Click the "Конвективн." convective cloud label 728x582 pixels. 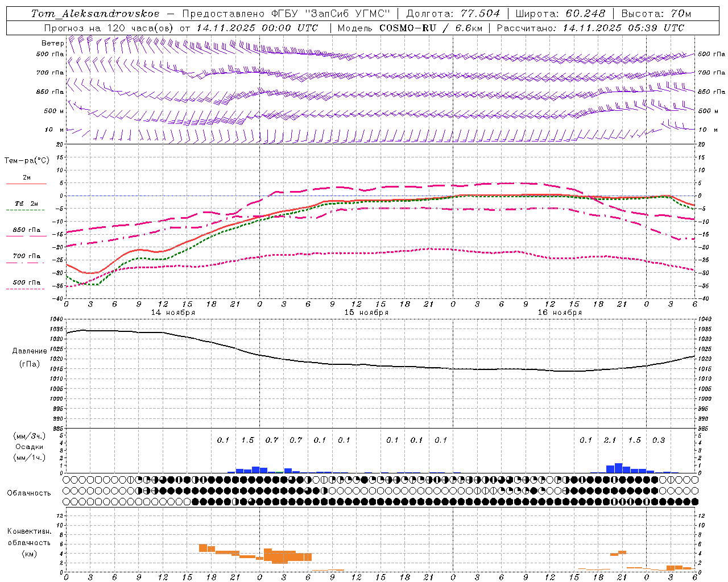29,531
